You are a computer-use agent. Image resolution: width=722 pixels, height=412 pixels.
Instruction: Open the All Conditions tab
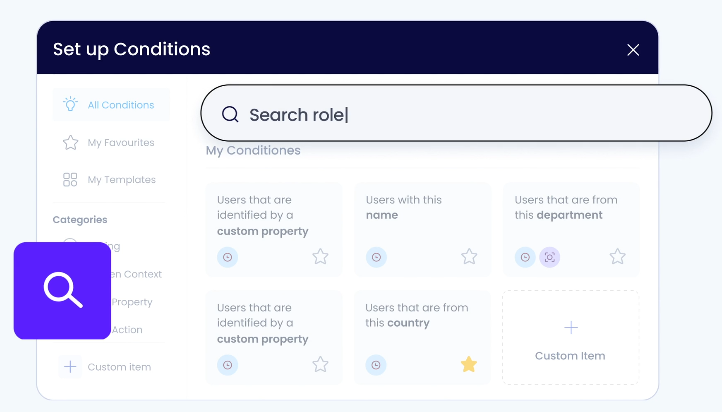coord(111,105)
